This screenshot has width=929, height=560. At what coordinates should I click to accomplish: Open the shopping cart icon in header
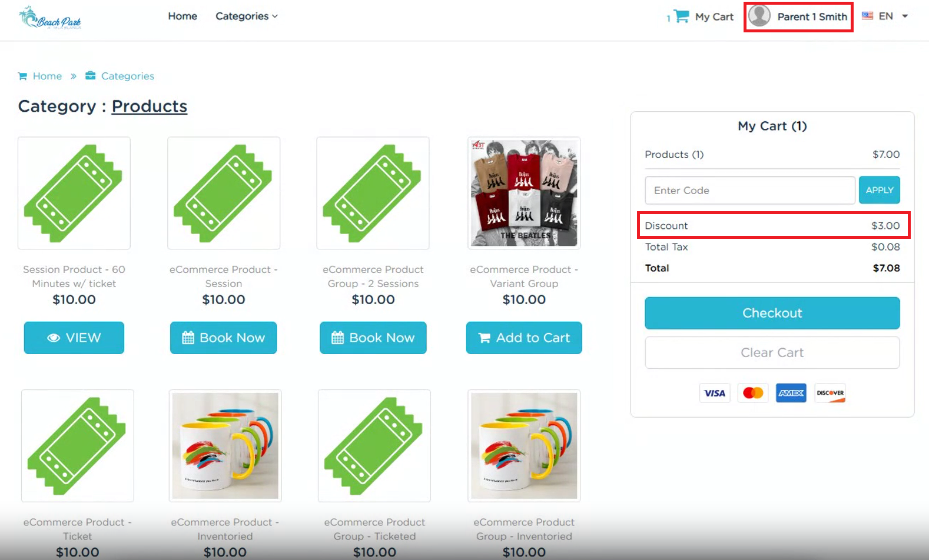pyautogui.click(x=681, y=16)
